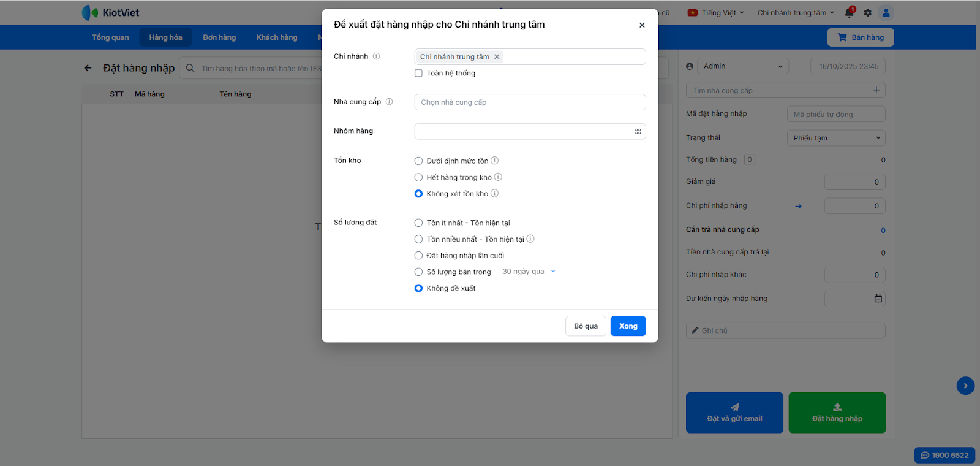Open the calendar icon for expected import date

coord(878,299)
